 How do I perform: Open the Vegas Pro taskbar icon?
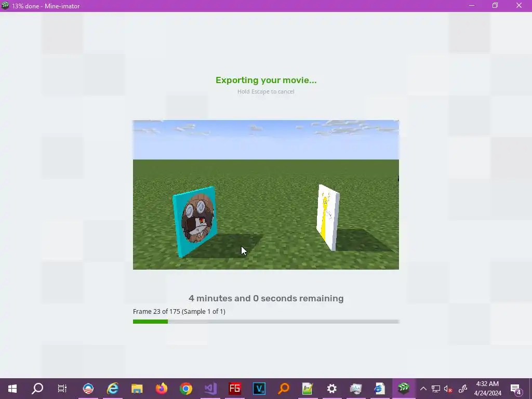click(x=259, y=389)
